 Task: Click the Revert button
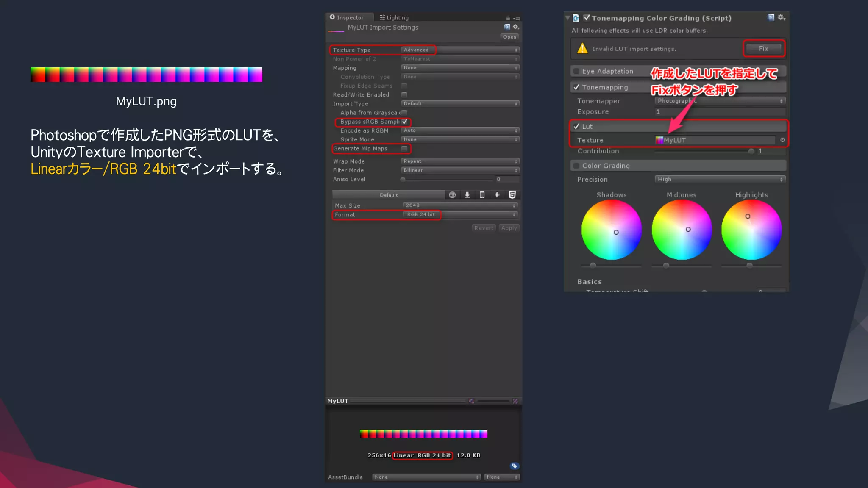pyautogui.click(x=484, y=228)
